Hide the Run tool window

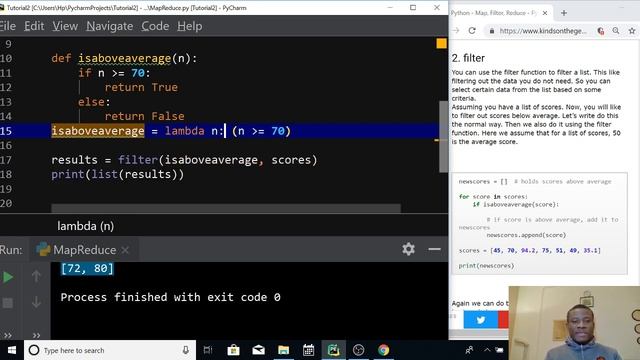(434, 249)
